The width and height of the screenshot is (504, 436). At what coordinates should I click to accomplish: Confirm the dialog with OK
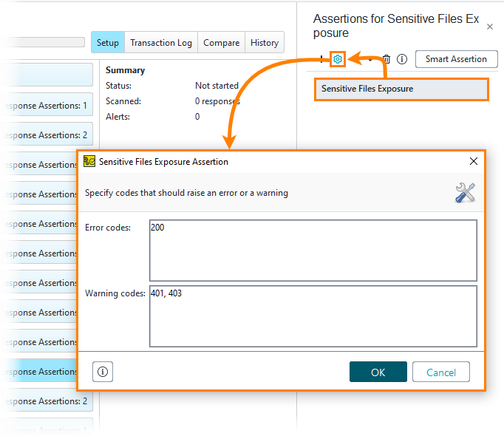click(x=378, y=372)
